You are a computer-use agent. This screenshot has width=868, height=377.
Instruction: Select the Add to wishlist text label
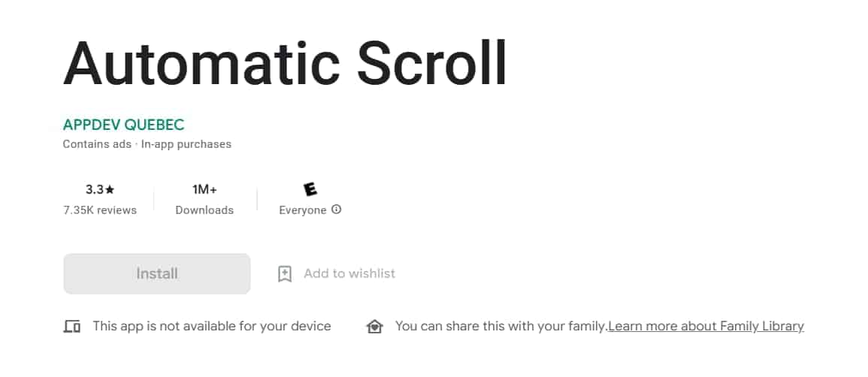[349, 273]
